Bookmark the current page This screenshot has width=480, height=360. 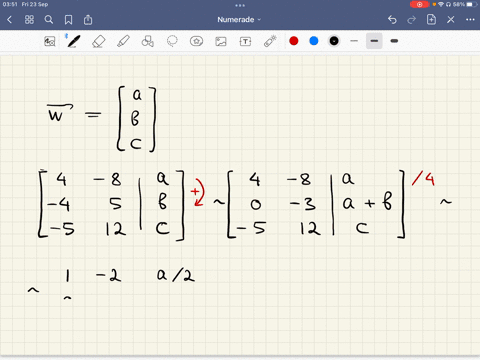68,20
